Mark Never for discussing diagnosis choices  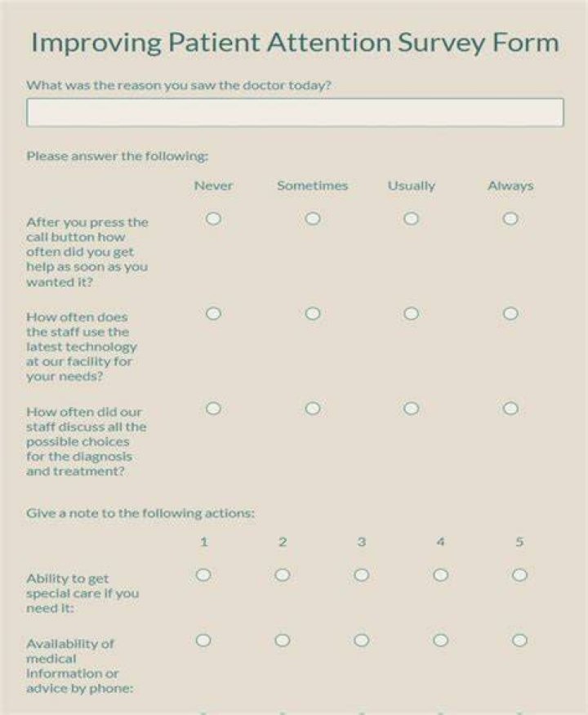click(x=213, y=408)
